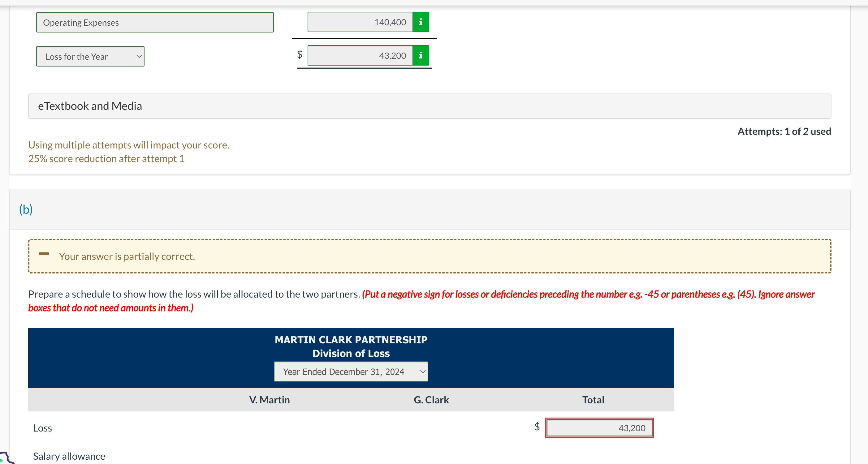Click the Division of Loss schedule title
The width and height of the screenshot is (868, 464).
[351, 353]
